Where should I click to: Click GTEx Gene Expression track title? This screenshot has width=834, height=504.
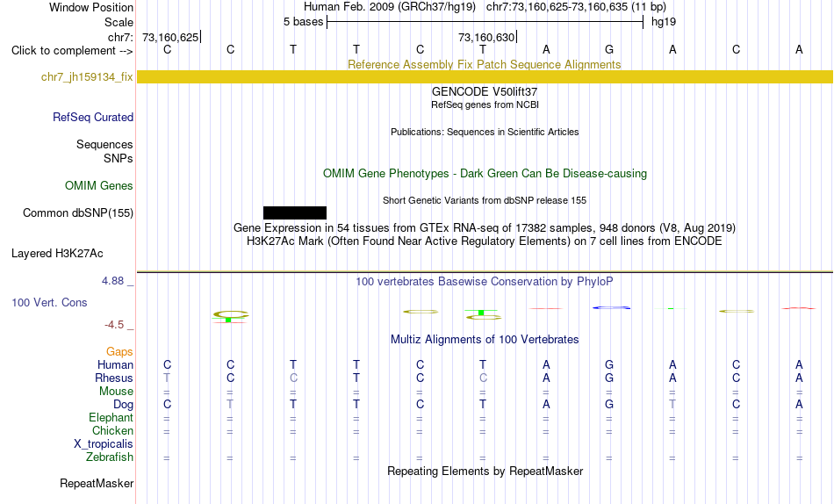point(485,227)
